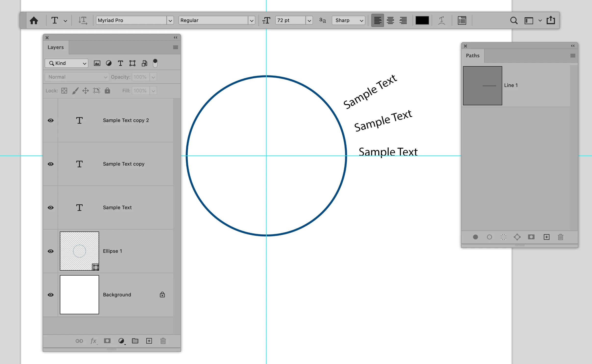The image size is (592, 364).
Task: Hide the Sample Text copy 2 layer
Action: (51, 120)
